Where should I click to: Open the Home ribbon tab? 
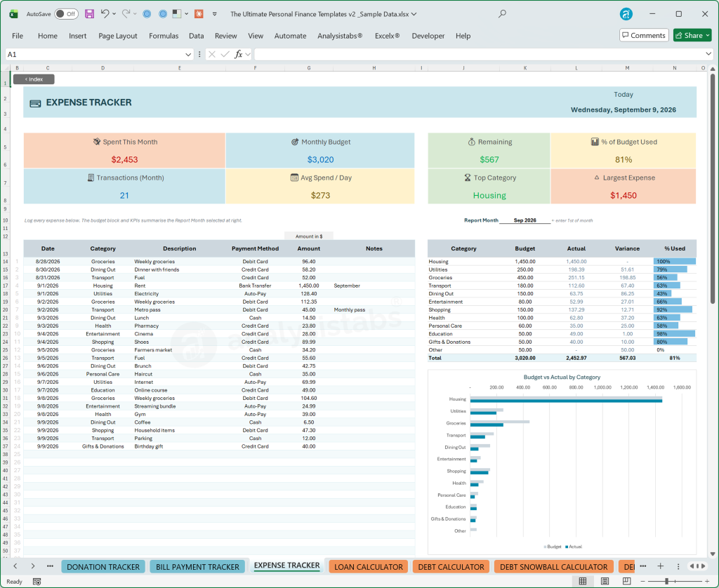pyautogui.click(x=48, y=36)
